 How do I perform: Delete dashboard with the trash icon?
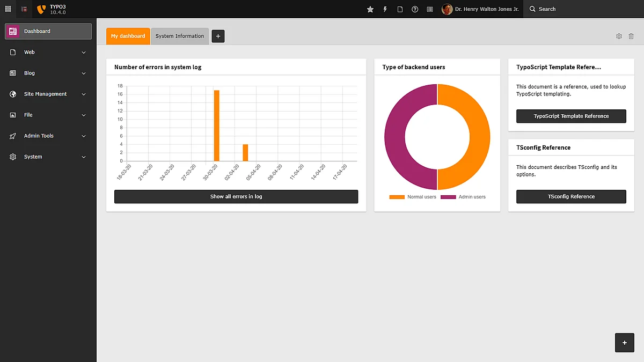[x=631, y=36]
